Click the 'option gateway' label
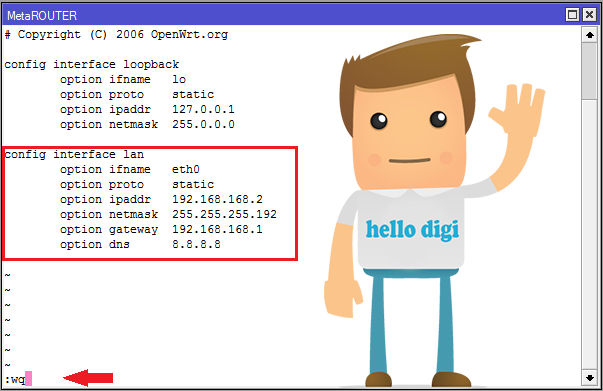The width and height of the screenshot is (603, 391). (x=109, y=230)
